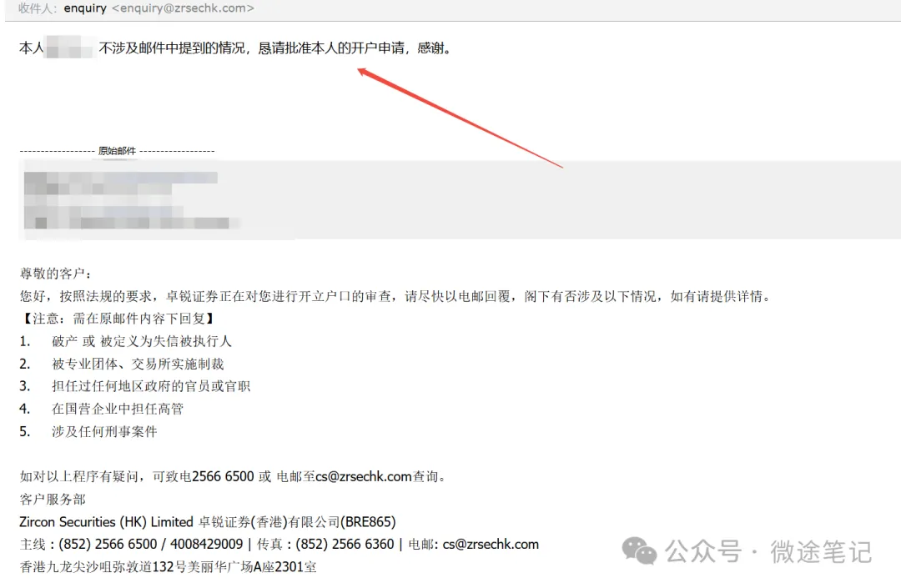
Task: Click the 原始邮件 divider label
Action: pyautogui.click(x=118, y=151)
